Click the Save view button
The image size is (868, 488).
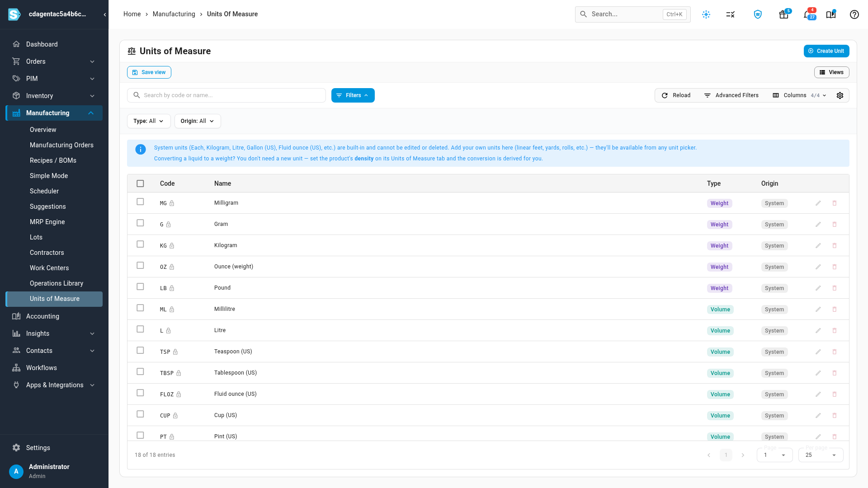pos(149,72)
